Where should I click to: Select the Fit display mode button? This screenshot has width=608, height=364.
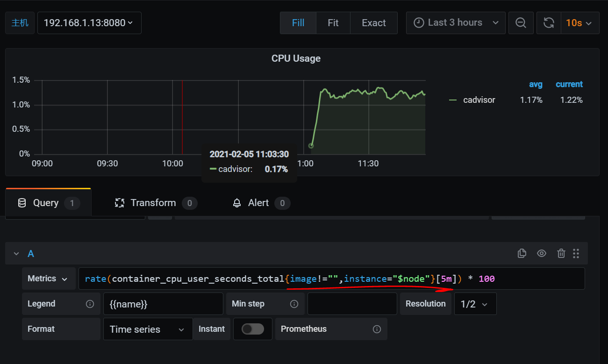point(333,23)
